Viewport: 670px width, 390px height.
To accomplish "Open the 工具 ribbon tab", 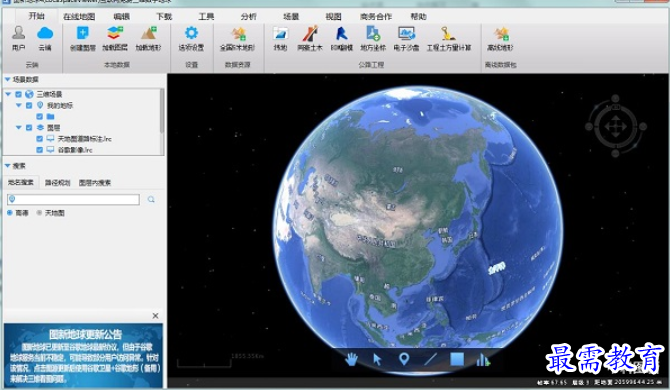I will click(206, 17).
